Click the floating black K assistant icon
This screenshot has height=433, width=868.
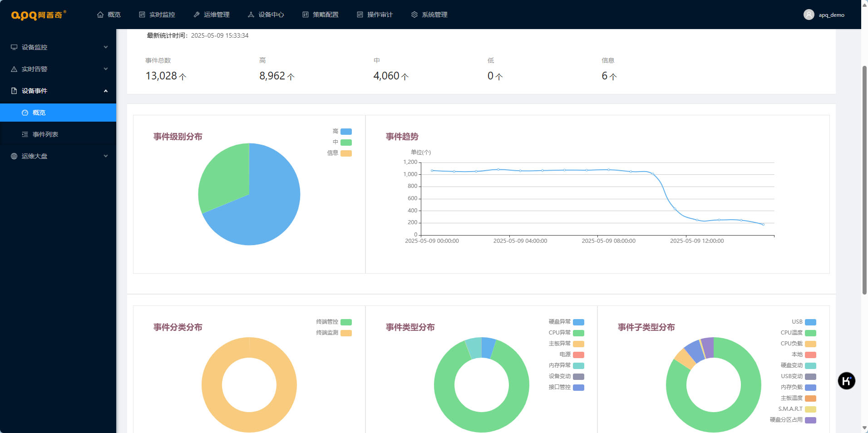click(846, 381)
